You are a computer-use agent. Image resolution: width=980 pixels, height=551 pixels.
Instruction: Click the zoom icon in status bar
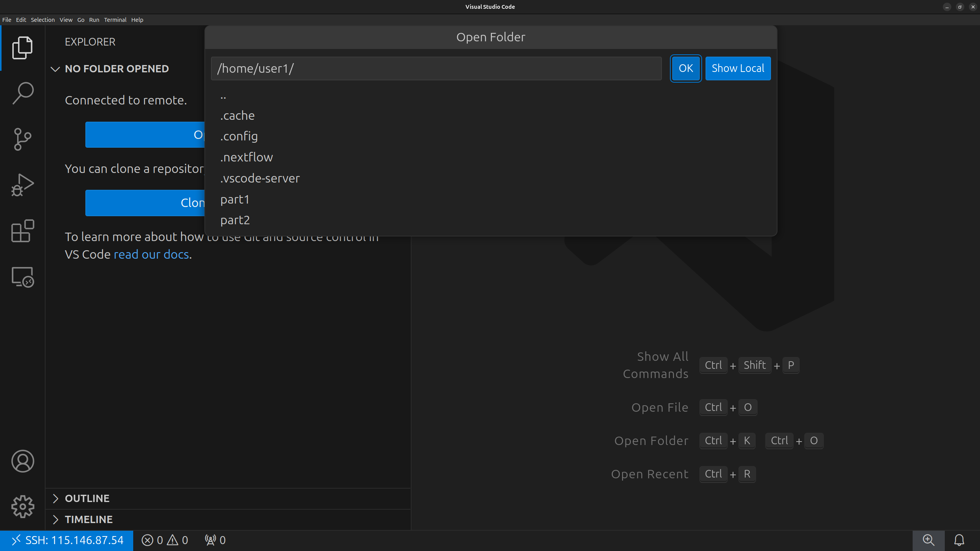pyautogui.click(x=928, y=540)
